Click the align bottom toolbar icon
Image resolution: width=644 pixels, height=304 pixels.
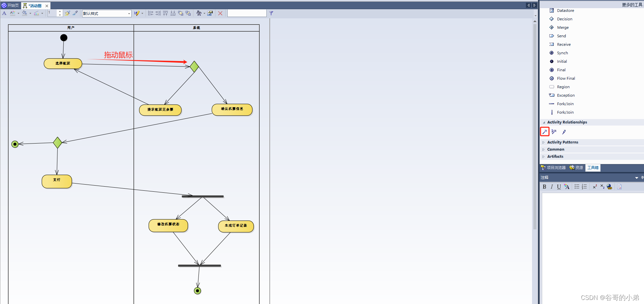tap(173, 13)
